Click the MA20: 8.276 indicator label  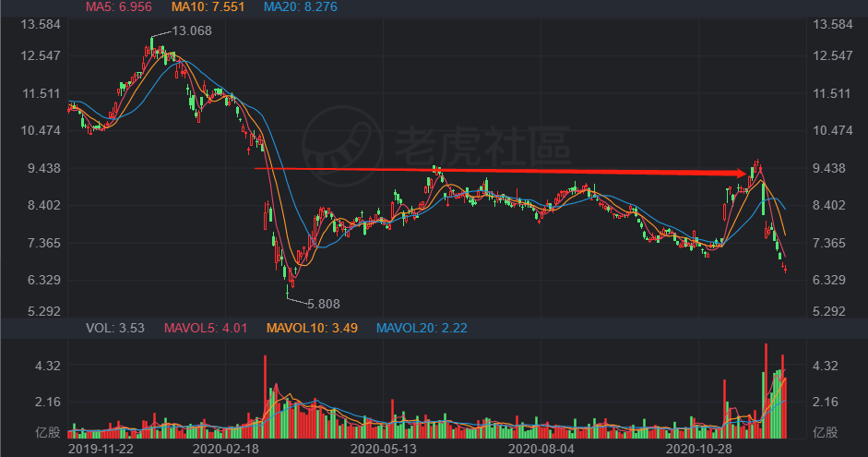(300, 6)
